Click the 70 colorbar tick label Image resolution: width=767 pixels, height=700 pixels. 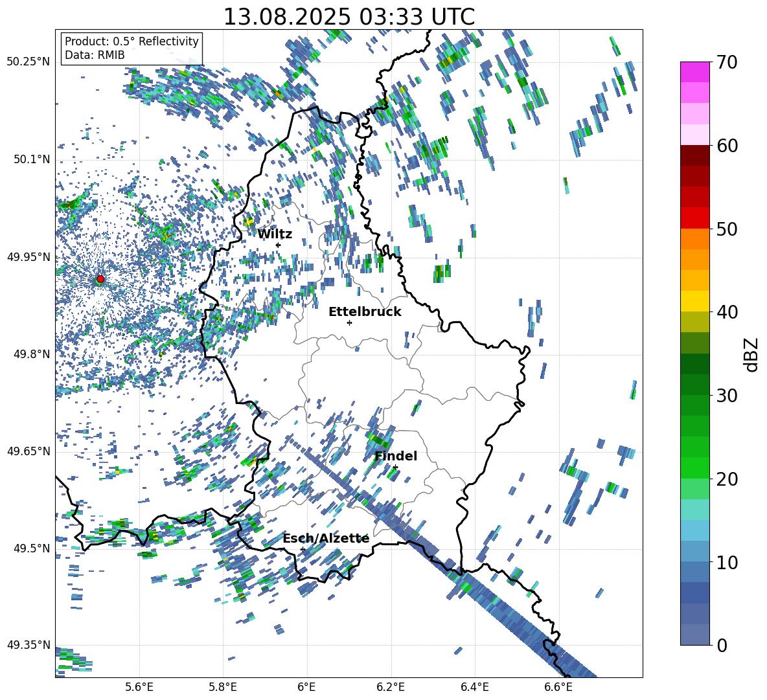click(x=727, y=62)
